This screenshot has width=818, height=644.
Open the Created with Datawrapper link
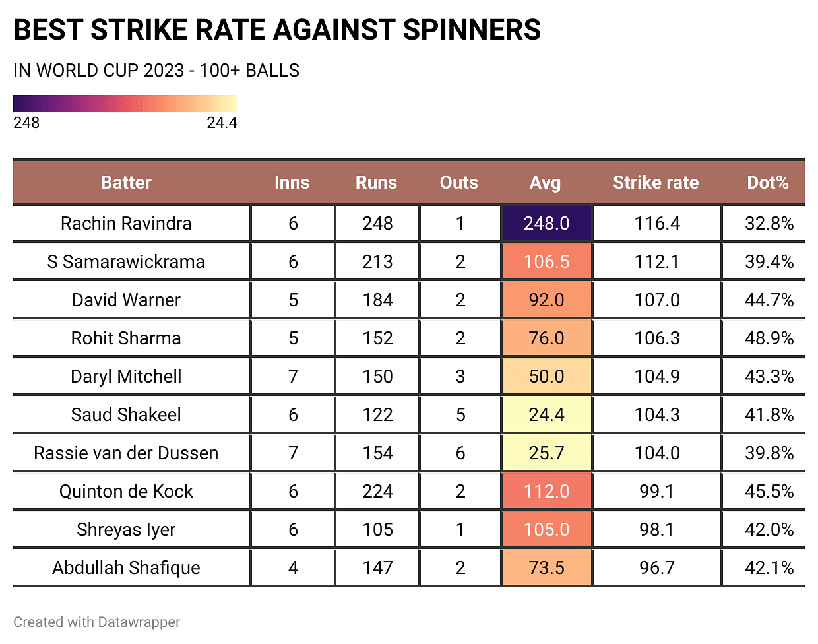point(96,622)
